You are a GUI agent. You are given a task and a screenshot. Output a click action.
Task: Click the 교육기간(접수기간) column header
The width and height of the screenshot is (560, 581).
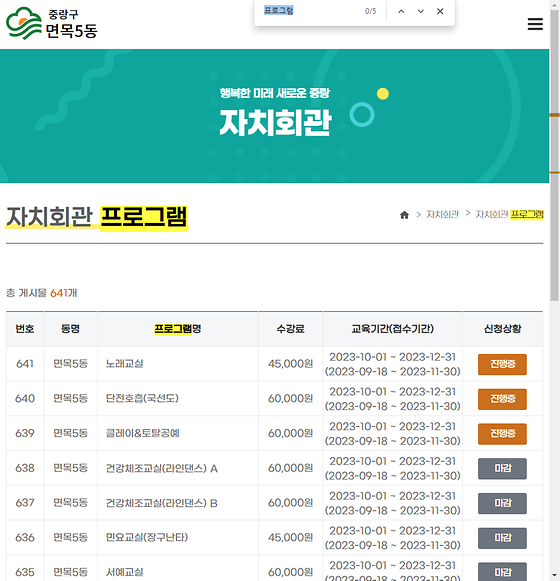[392, 329]
